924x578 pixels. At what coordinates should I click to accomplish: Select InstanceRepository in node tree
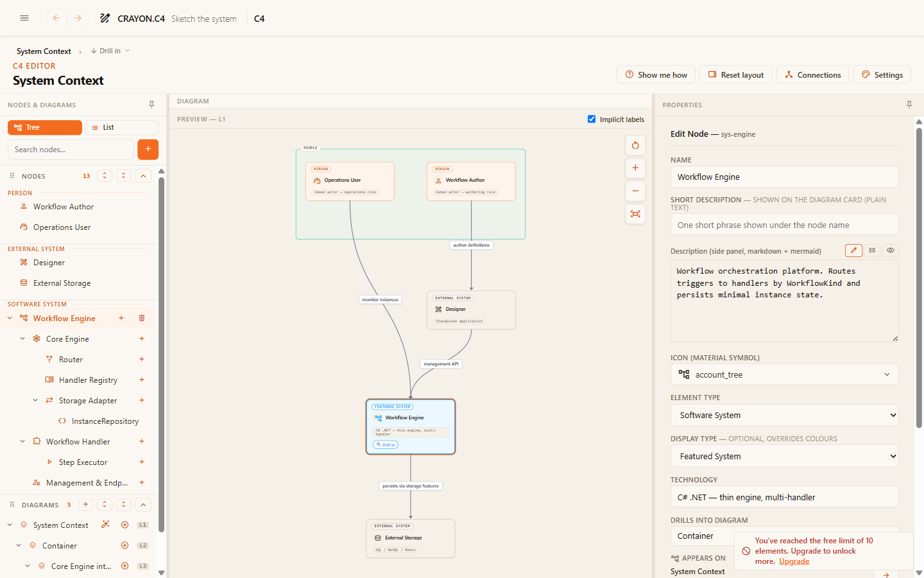(x=105, y=421)
